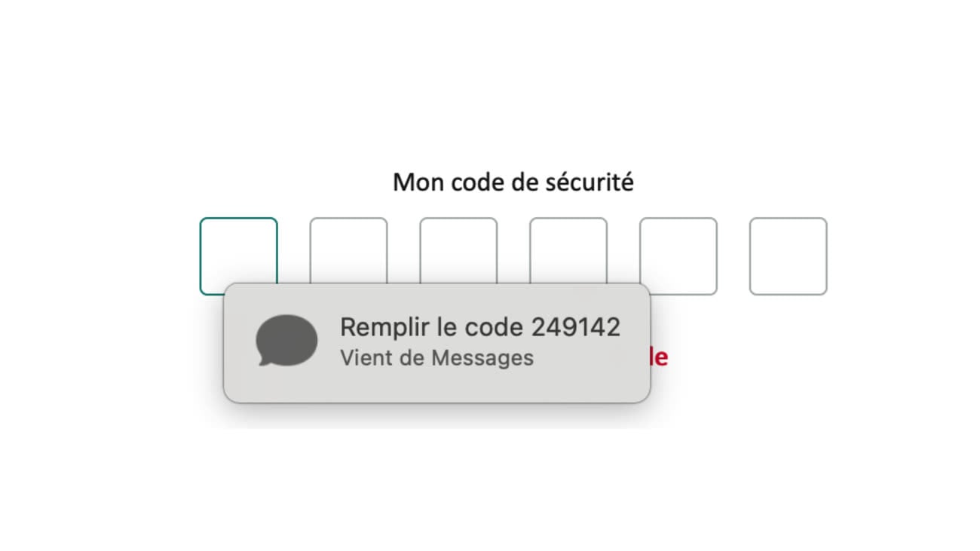980x551 pixels.
Task: Choose the "Remplir le code" autofill suggestion text
Action: click(432, 328)
